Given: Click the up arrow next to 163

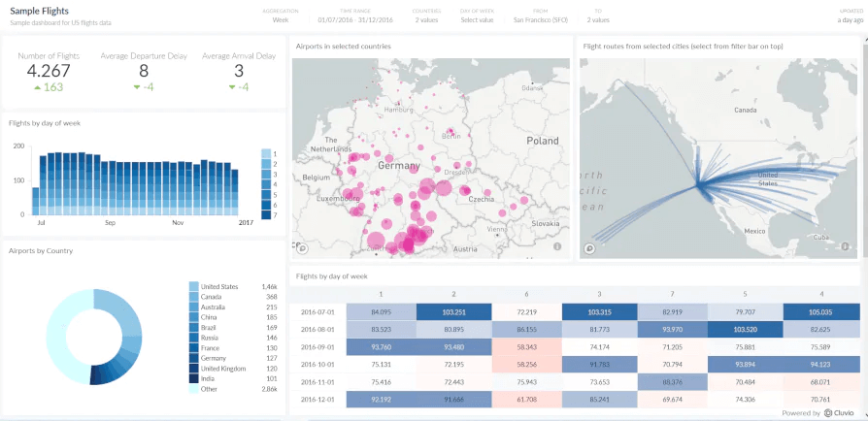Looking at the screenshot, I should click(x=38, y=87).
